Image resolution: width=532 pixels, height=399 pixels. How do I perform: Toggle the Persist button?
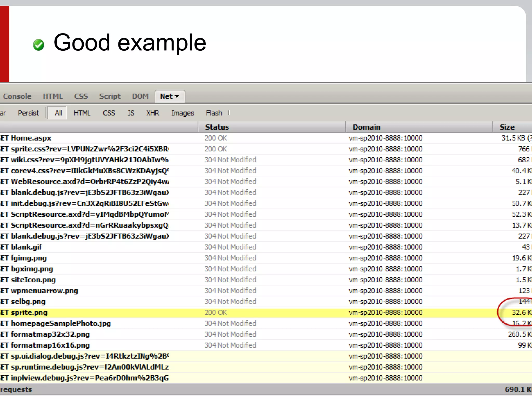[x=28, y=113]
